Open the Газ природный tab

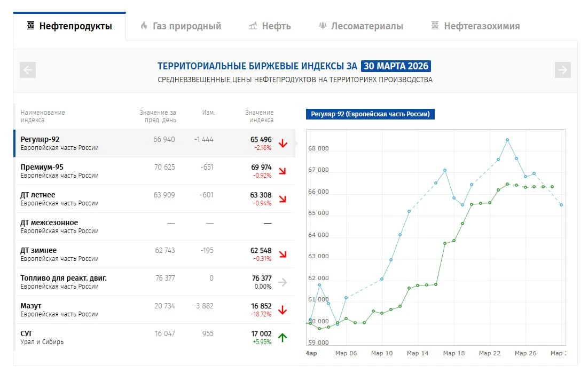tap(181, 26)
